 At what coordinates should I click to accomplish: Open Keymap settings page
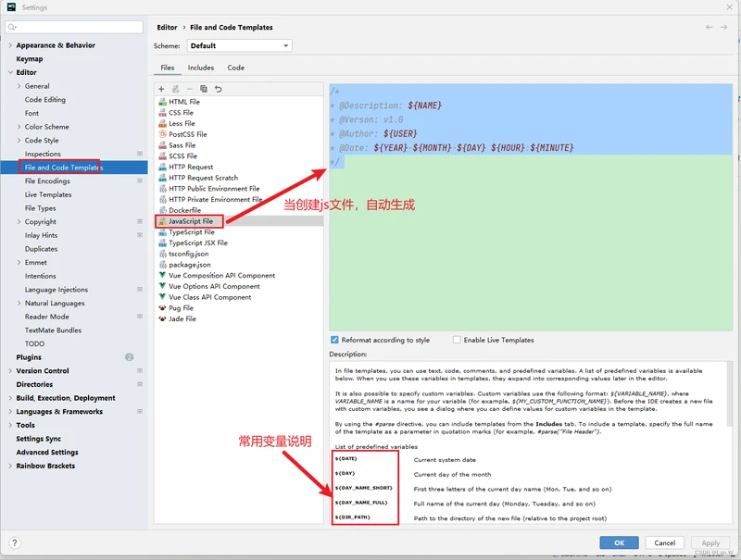[x=30, y=59]
